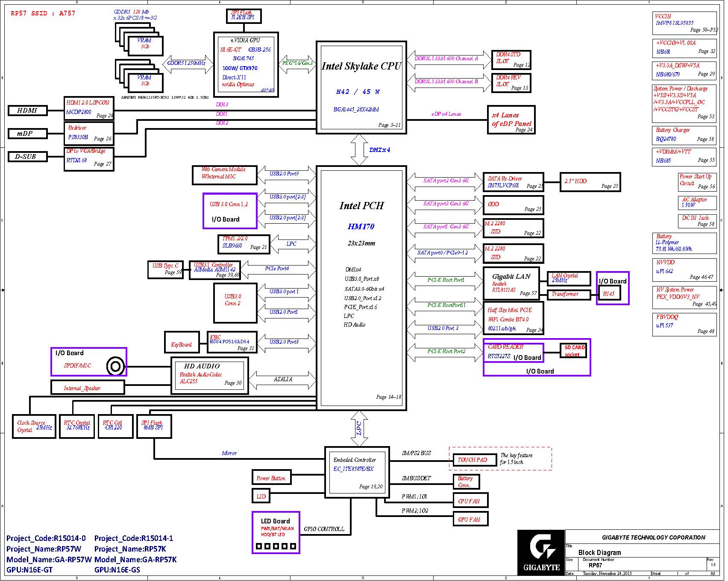Image resolution: width=728 pixels, height=581 pixels.
Task: Click the x4 Lanes of eDP Panel box
Action: (511, 120)
